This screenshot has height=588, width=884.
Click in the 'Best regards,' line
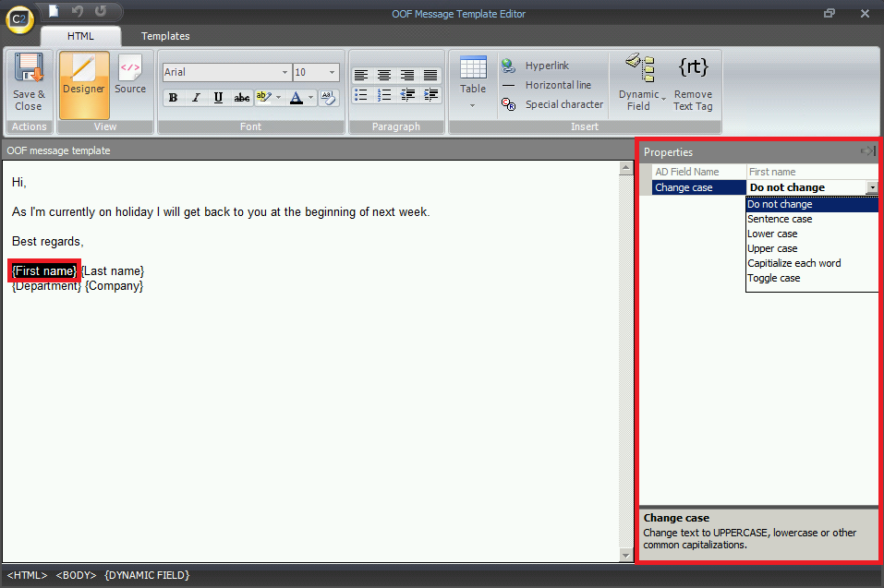[x=48, y=242]
